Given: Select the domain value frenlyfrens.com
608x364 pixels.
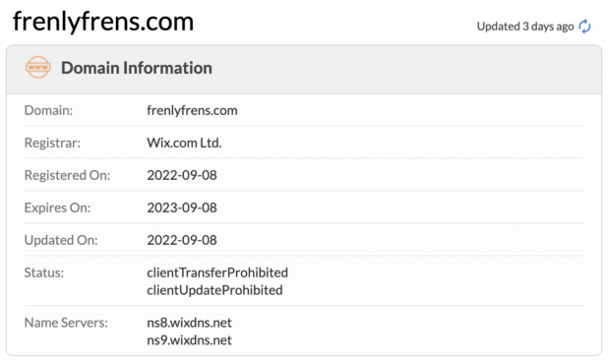Looking at the screenshot, I should [x=192, y=110].
